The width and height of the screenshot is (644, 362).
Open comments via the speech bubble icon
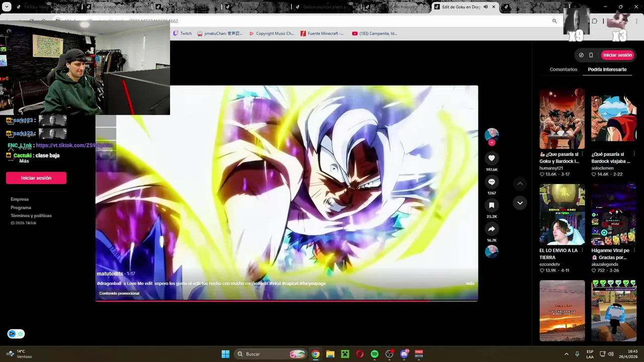click(x=492, y=182)
